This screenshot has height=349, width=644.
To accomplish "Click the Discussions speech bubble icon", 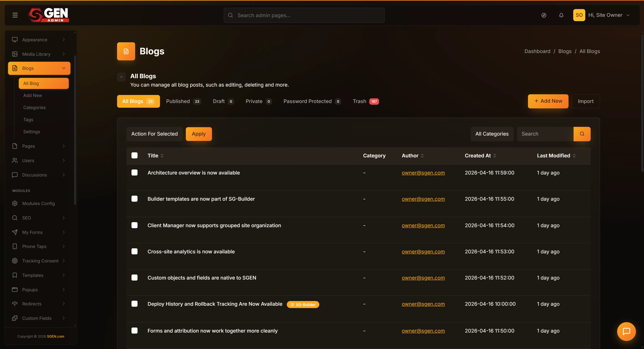I will point(15,175).
